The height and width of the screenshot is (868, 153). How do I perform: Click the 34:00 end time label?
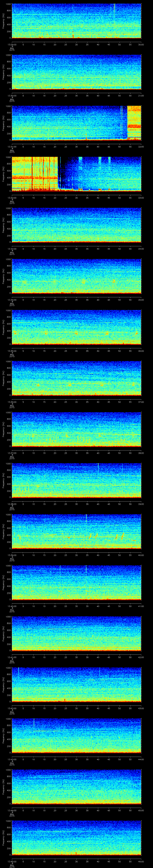[141, 249]
